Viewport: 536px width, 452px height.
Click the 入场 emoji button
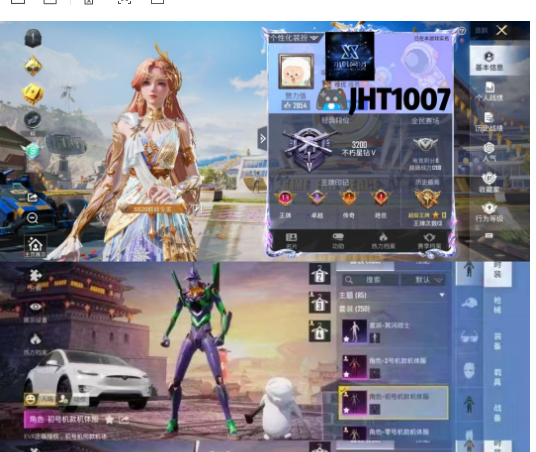click(x=39, y=399)
